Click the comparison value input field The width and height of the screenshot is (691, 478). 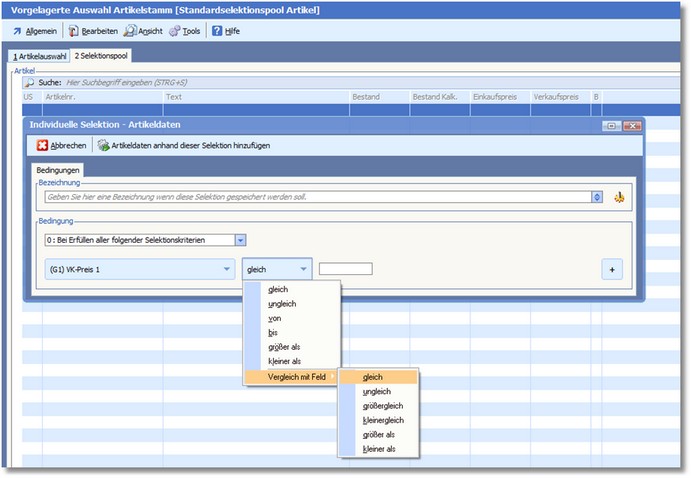tap(345, 269)
